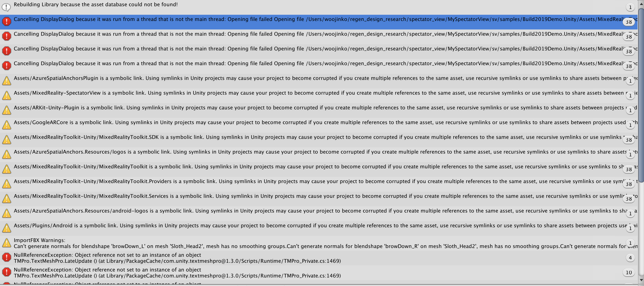644x286 pixels.
Task: Click the scrollbar down arrow
Action: point(641,280)
